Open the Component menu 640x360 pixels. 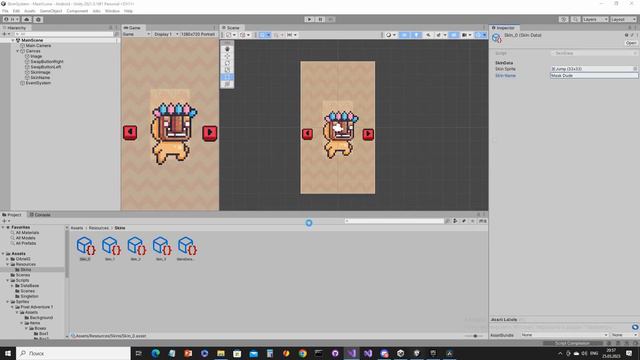[77, 11]
